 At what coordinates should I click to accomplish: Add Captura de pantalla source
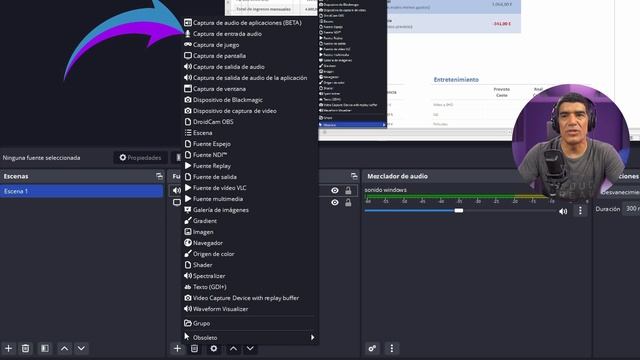tap(249, 56)
